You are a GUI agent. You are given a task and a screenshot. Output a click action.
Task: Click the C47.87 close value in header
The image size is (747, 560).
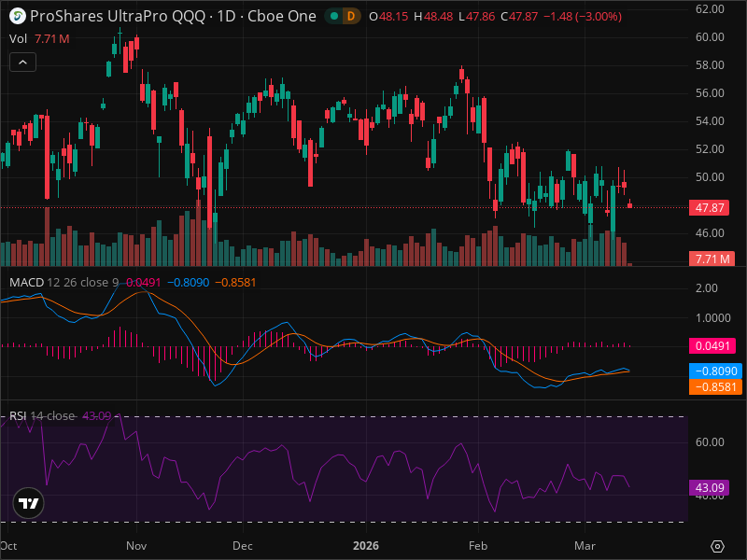pos(519,17)
